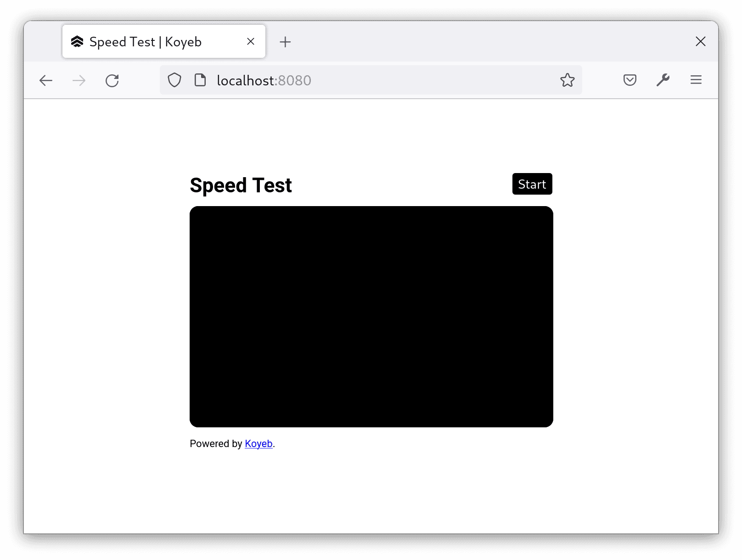This screenshot has height=560, width=742.
Task: Follow the Koyeb link
Action: 259,444
